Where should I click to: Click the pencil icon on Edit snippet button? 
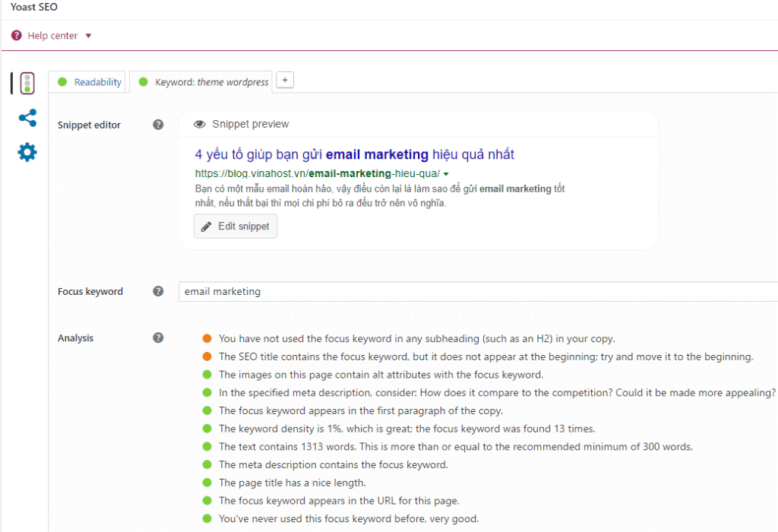click(206, 226)
